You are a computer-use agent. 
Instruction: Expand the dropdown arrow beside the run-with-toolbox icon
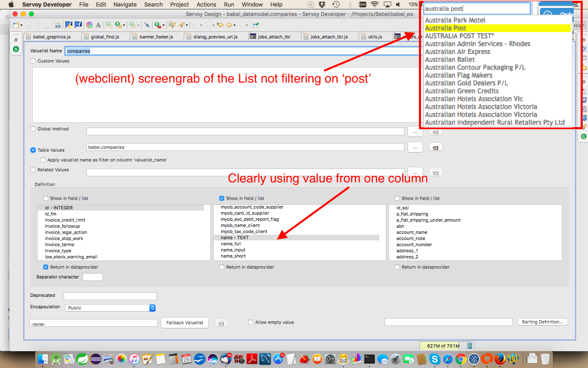pyautogui.click(x=163, y=25)
